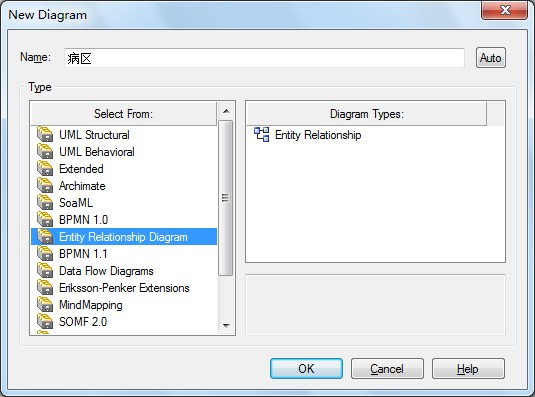Click the Select From column header
The height and width of the screenshot is (397, 535).
[x=124, y=114]
